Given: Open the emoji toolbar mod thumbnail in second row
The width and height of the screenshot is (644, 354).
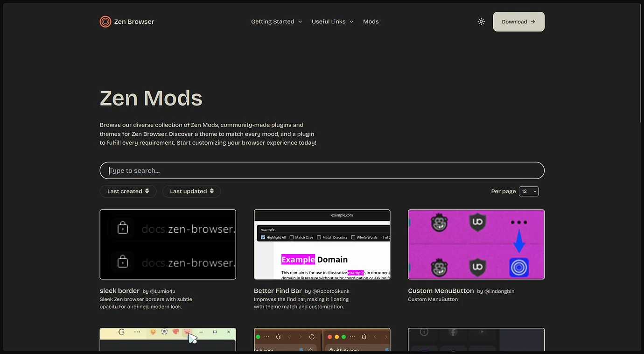Looking at the screenshot, I should (168, 340).
